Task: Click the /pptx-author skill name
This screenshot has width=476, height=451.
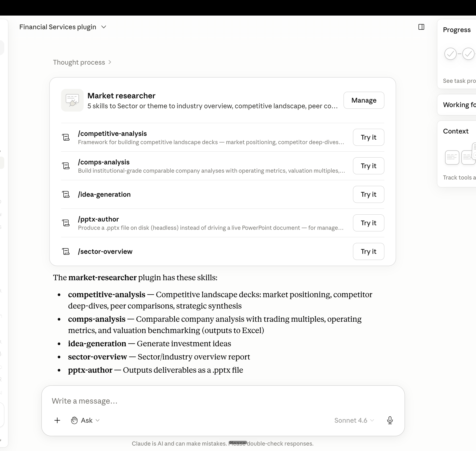Action: 98,219
